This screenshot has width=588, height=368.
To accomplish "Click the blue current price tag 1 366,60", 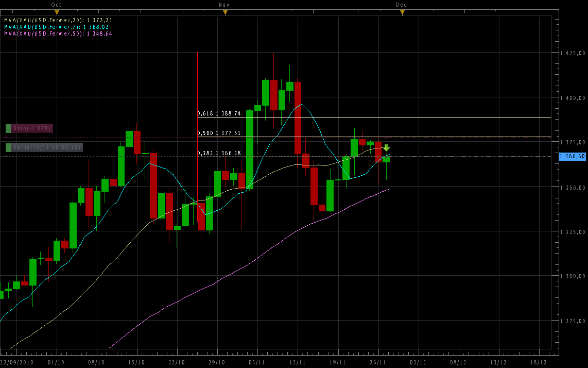I will tap(573, 156).
